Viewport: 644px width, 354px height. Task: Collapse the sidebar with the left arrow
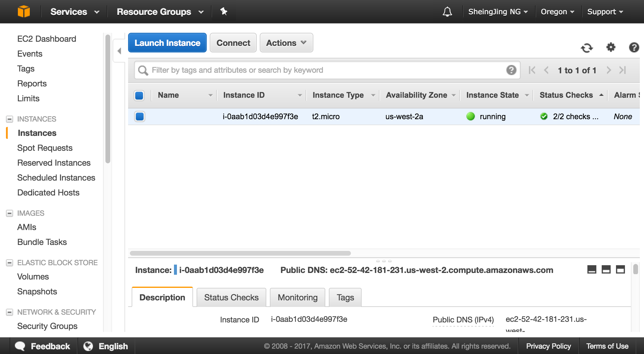pyautogui.click(x=119, y=51)
